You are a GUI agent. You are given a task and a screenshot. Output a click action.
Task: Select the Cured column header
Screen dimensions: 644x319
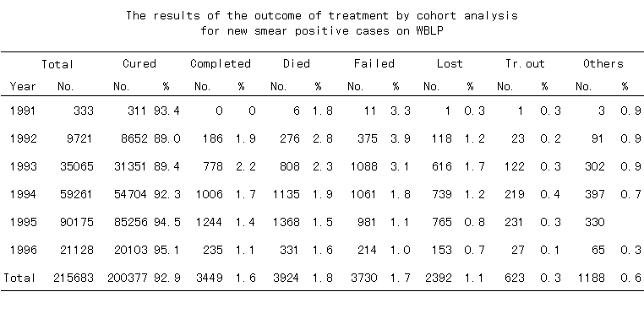pyautogui.click(x=139, y=63)
